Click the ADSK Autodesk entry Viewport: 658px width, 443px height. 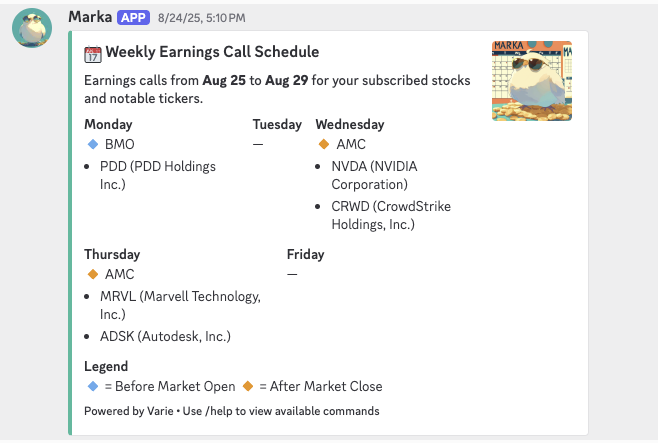pyautogui.click(x=165, y=336)
